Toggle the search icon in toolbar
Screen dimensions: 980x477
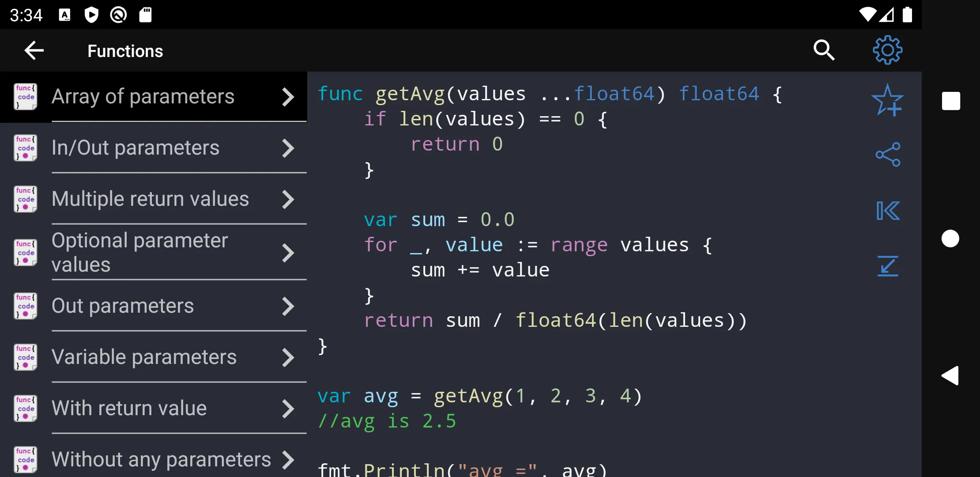click(x=824, y=51)
